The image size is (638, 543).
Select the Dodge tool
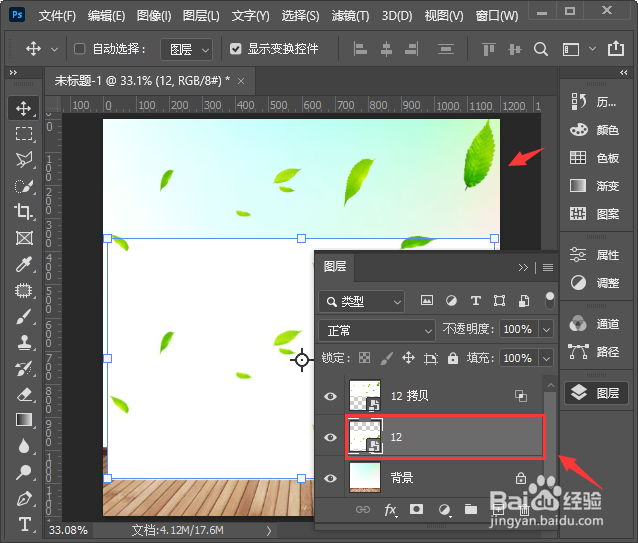[24, 472]
